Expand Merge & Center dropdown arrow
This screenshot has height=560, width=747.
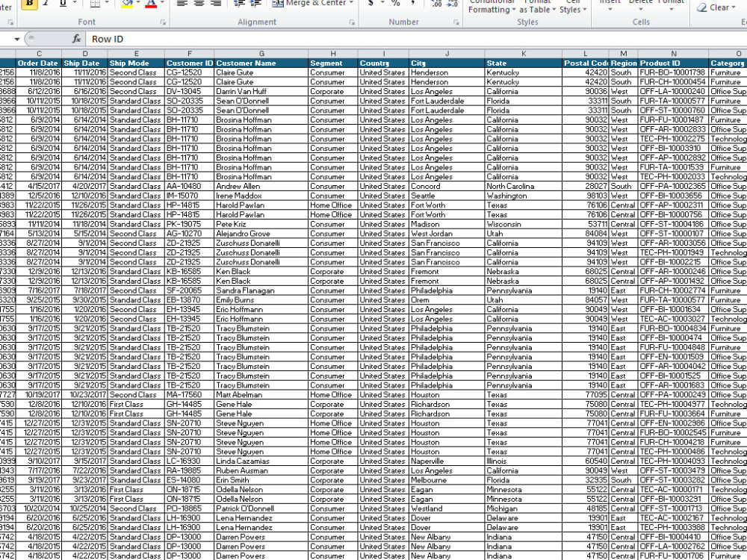352,3
